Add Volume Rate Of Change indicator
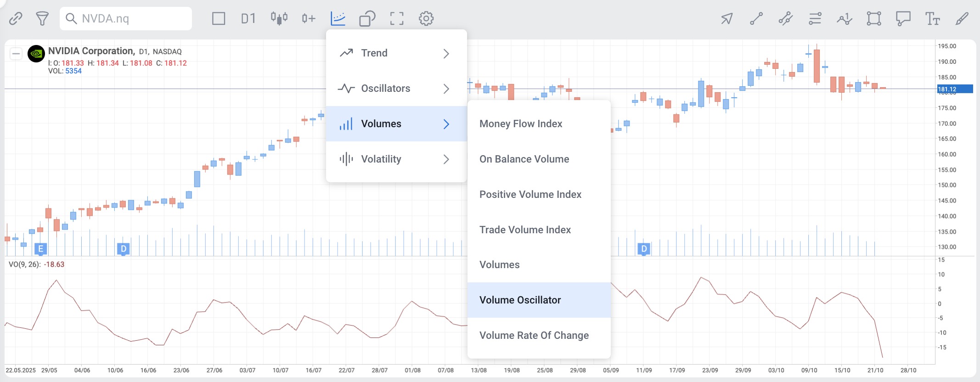980x382 pixels. point(534,336)
